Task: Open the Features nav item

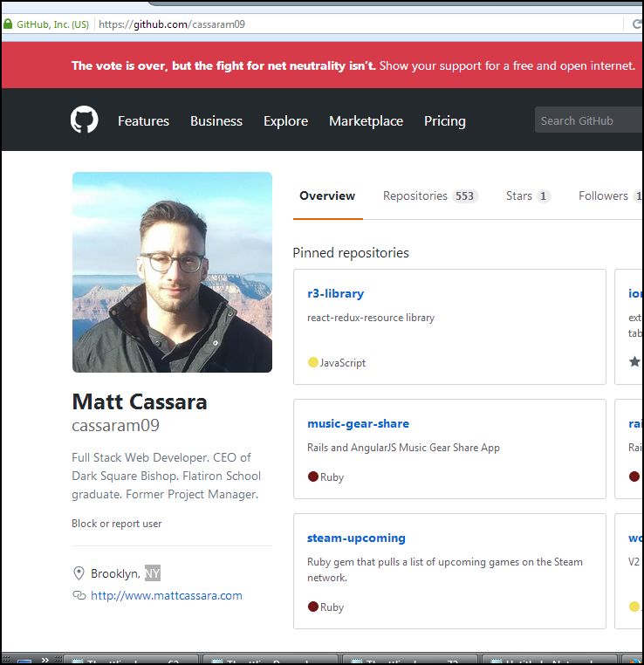Action: point(143,121)
